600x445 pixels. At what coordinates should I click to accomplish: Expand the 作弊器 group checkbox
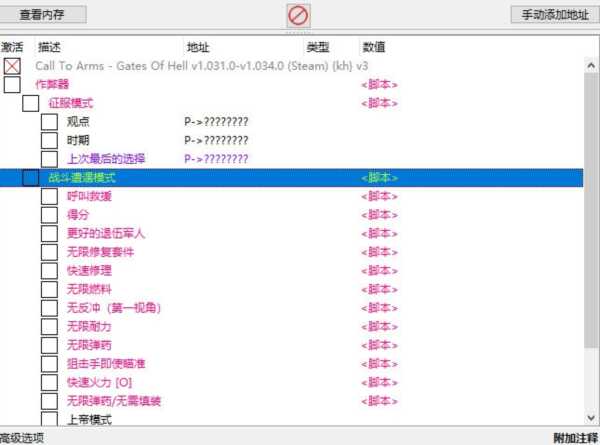coord(12,85)
